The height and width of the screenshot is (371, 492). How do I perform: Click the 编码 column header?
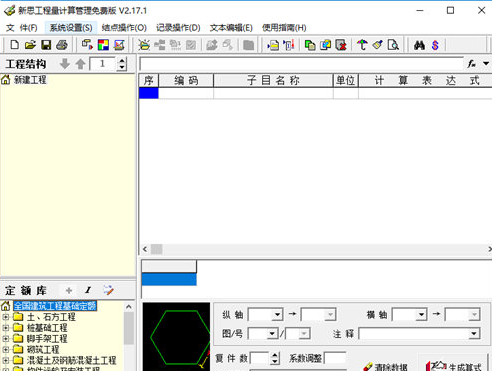pyautogui.click(x=186, y=80)
